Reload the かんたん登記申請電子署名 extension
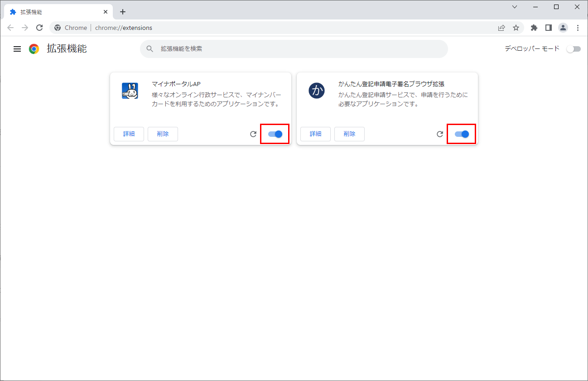Viewport: 588px width, 381px height. [440, 134]
